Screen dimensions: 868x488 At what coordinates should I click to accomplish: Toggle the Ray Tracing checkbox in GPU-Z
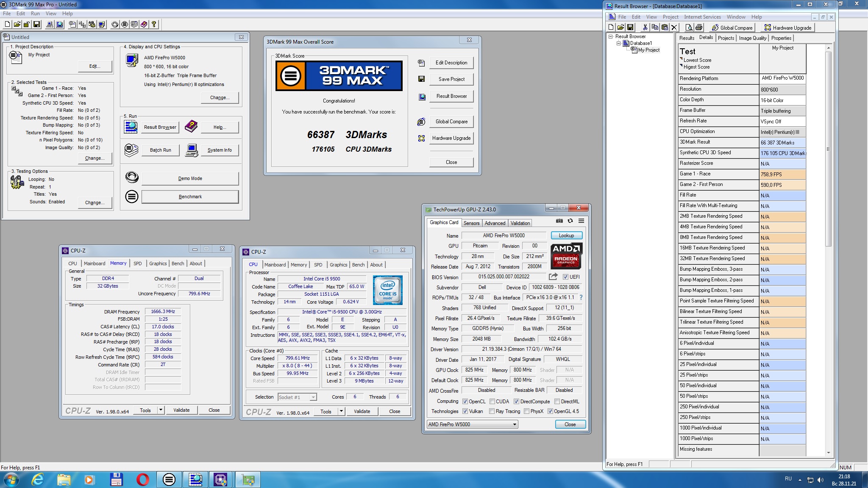pos(492,411)
